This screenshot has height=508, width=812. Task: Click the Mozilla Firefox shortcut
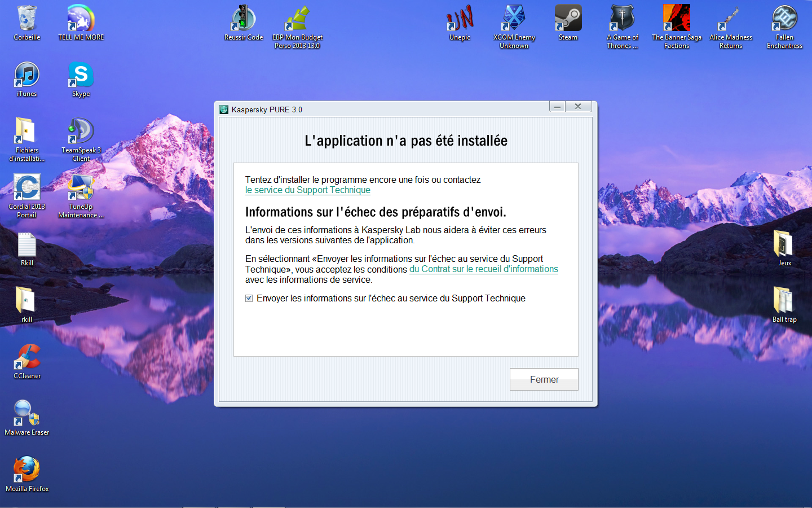(27, 474)
